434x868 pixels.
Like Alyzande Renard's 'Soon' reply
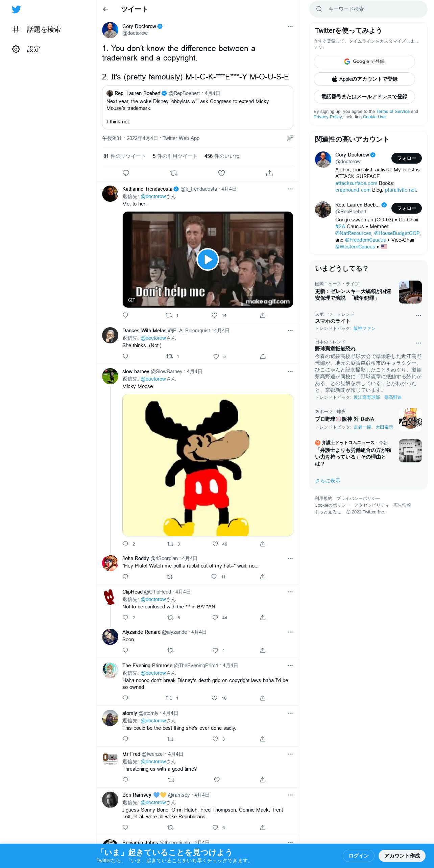click(x=215, y=650)
